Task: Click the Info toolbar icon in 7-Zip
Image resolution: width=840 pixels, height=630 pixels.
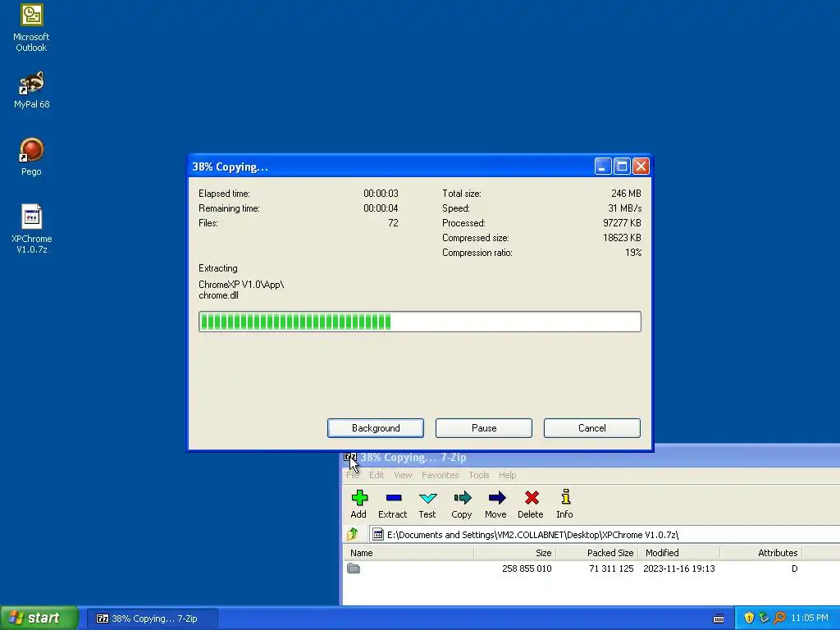Action: pyautogui.click(x=564, y=504)
